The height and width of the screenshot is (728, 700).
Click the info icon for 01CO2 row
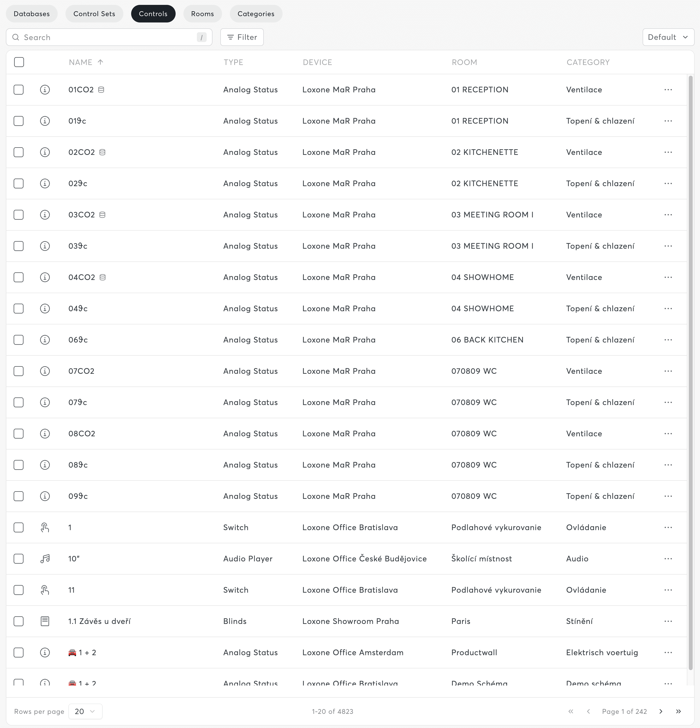[x=45, y=89]
